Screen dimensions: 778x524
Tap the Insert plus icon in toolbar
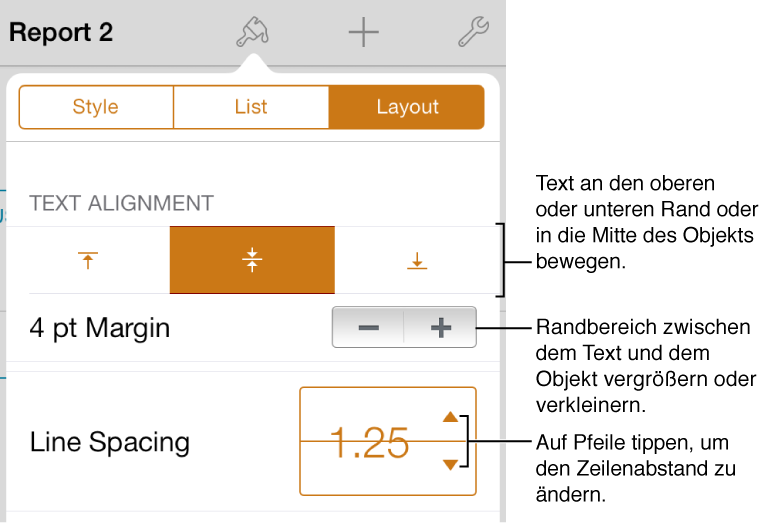coord(363,32)
